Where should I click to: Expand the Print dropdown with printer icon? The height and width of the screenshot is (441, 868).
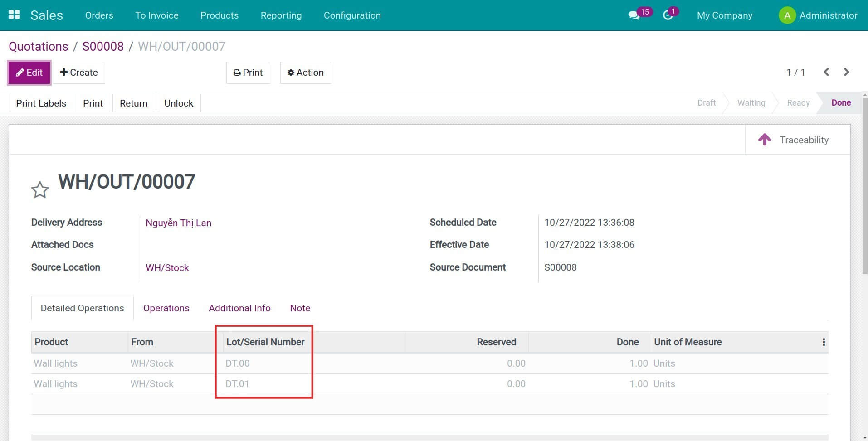[x=248, y=73]
